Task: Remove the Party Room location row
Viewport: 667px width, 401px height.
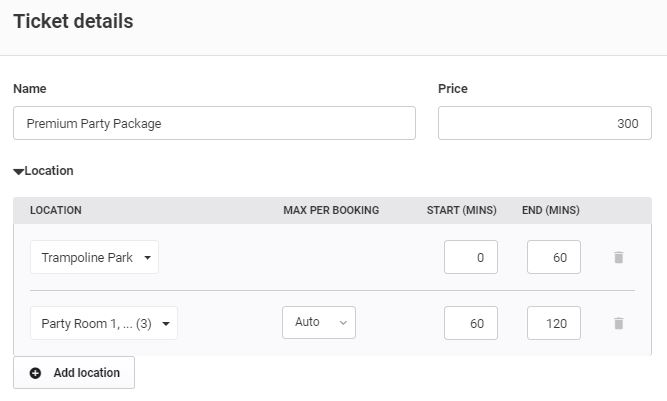Action: [619, 323]
